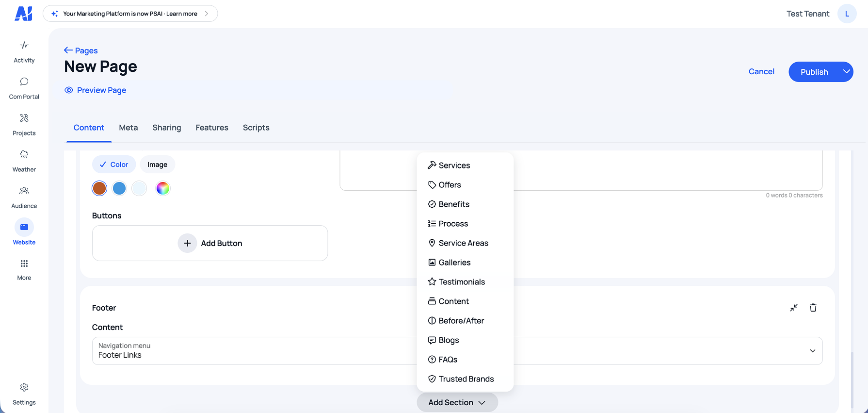Click the map pin icon next to Service Areas
The height and width of the screenshot is (413, 868).
(x=432, y=243)
